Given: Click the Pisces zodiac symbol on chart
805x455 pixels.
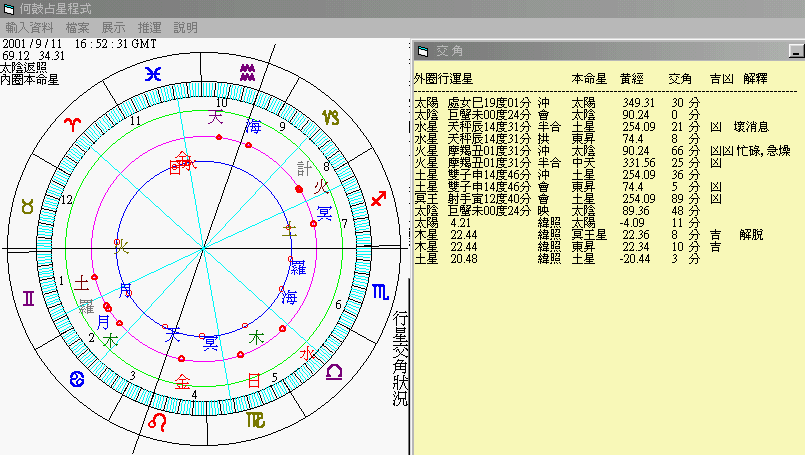Looking at the screenshot, I should [x=153, y=74].
